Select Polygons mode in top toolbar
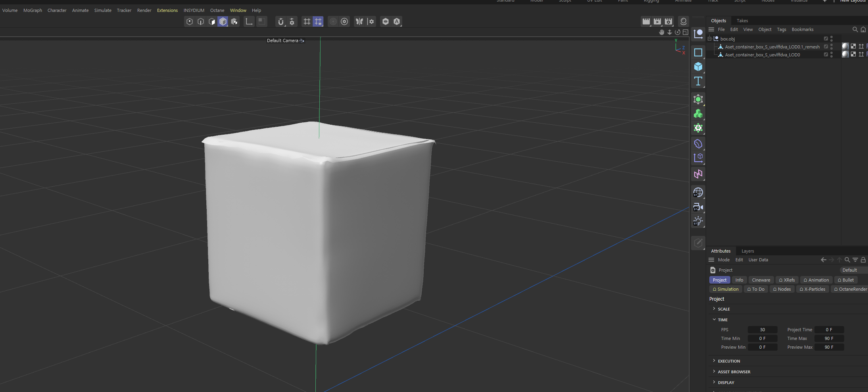The height and width of the screenshot is (392, 868). point(212,21)
